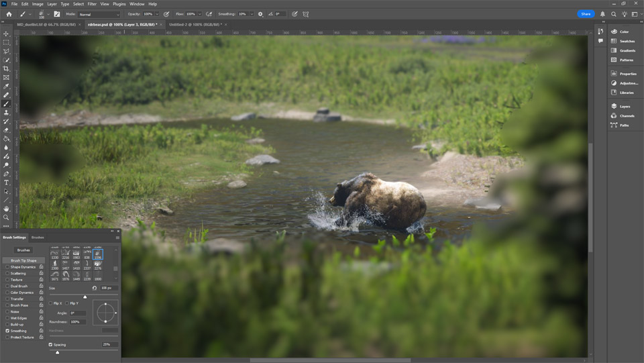This screenshot has height=363, width=644.
Task: Click the brush Size slider
Action: 85,296
